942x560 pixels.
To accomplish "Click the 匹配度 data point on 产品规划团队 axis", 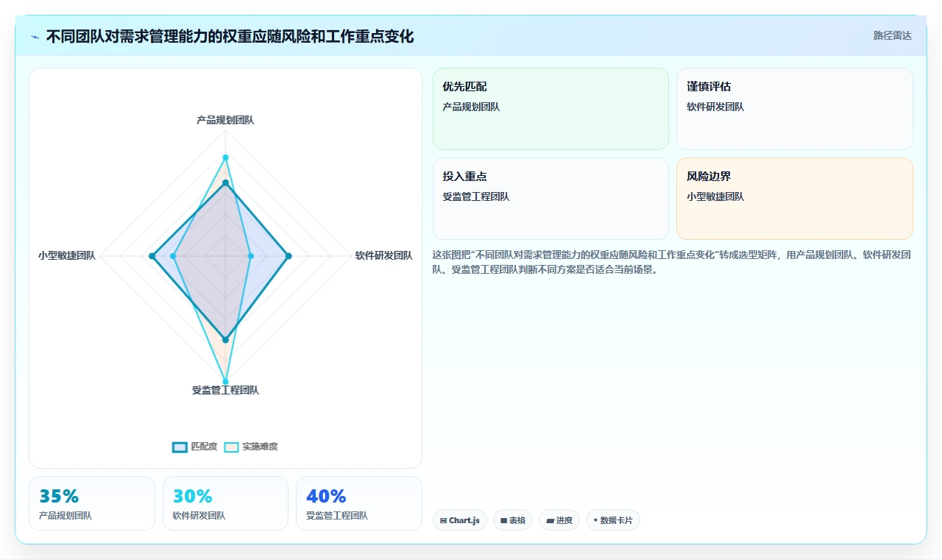I will click(x=225, y=182).
